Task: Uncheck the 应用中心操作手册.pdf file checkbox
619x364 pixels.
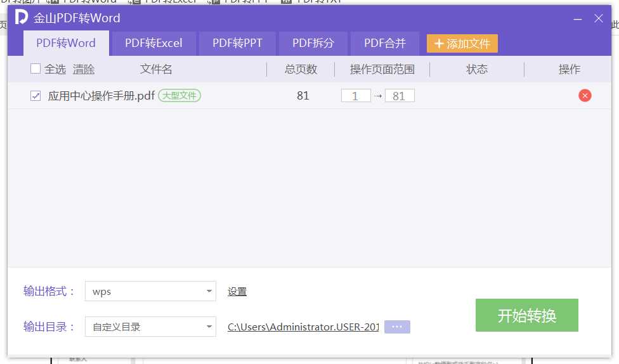Action: click(x=36, y=96)
